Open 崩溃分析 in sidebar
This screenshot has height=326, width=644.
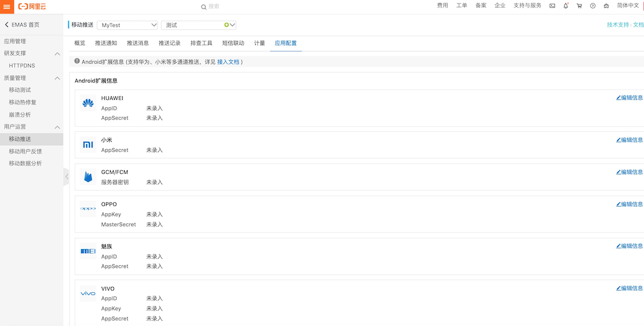coord(19,115)
